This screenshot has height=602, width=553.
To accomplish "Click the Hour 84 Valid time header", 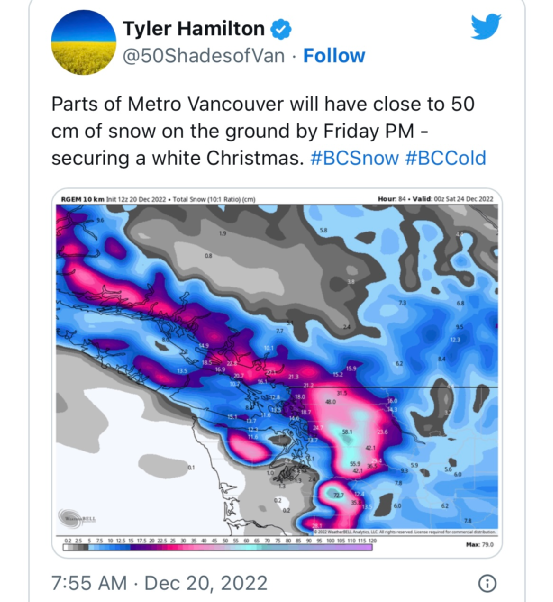I will (x=435, y=199).
